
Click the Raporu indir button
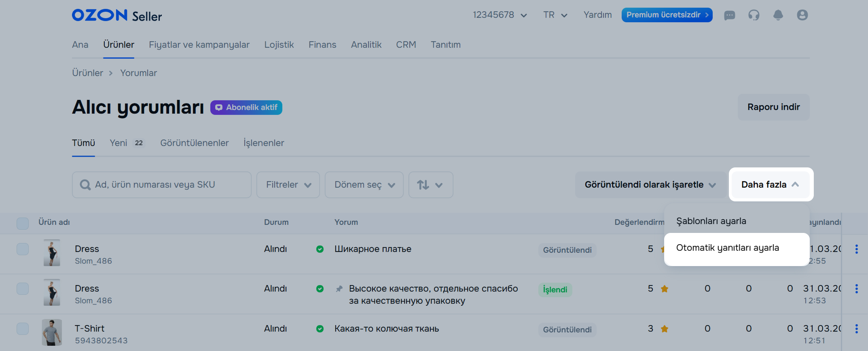click(773, 107)
